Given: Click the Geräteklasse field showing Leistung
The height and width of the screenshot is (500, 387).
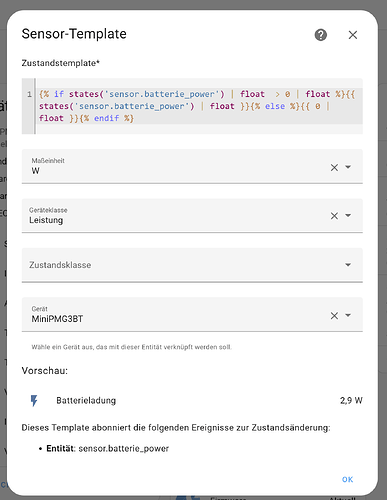Looking at the screenshot, I should pyautogui.click(x=192, y=216).
